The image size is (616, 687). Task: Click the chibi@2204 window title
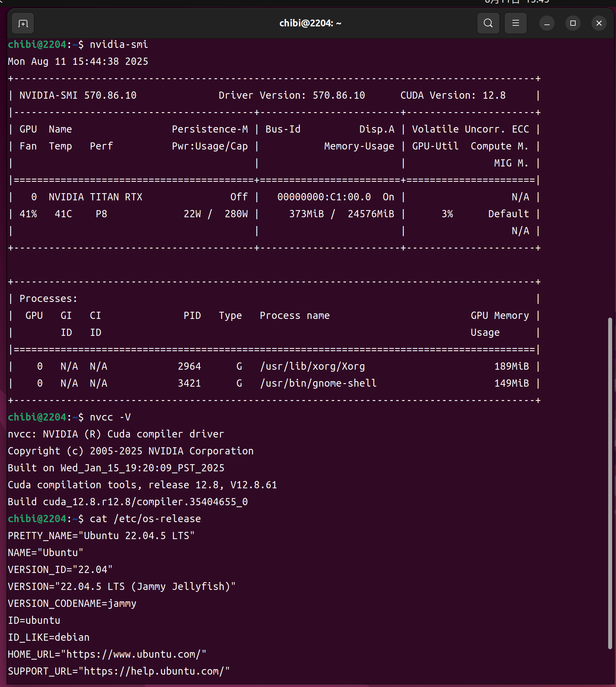(310, 23)
